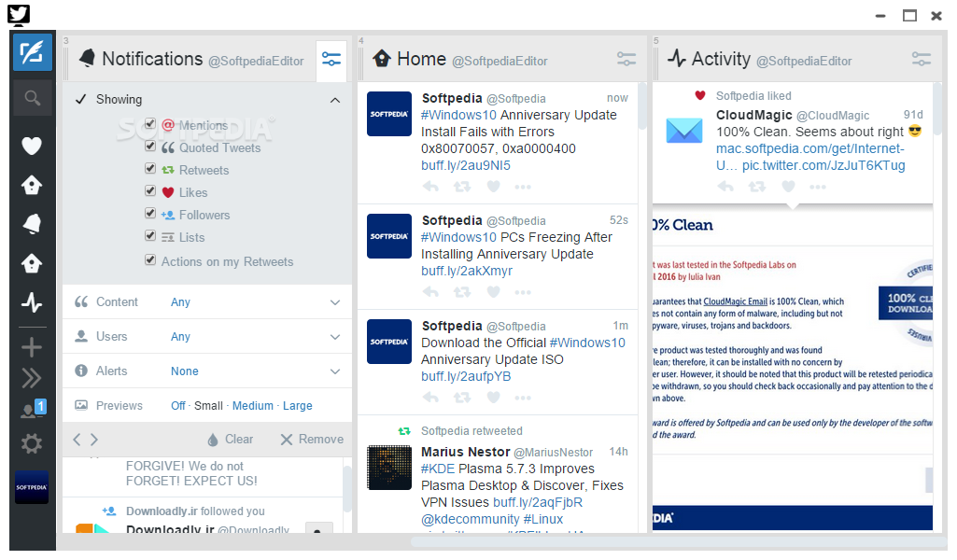Open the CloudMagic envelope avatar
957x560 pixels.
(684, 131)
